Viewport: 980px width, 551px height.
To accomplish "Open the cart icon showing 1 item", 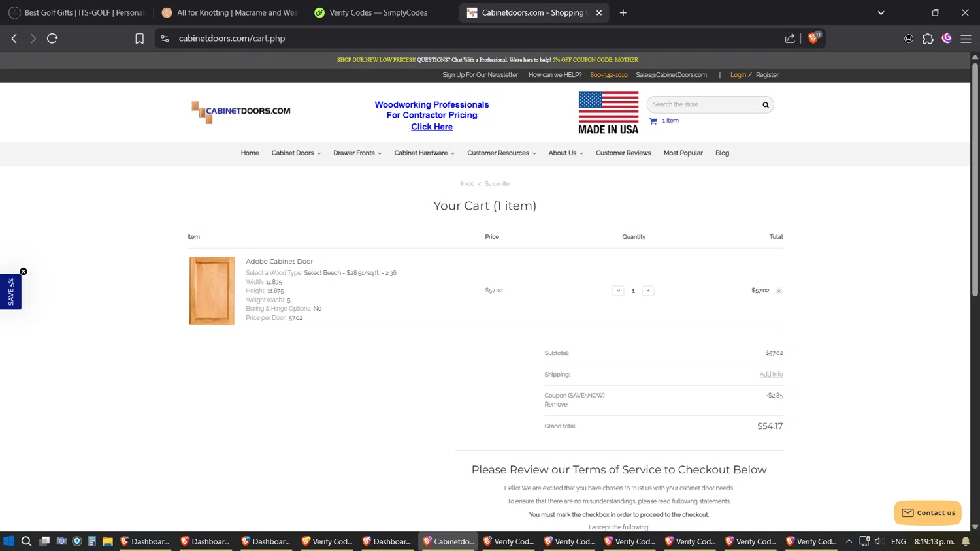I will (653, 121).
